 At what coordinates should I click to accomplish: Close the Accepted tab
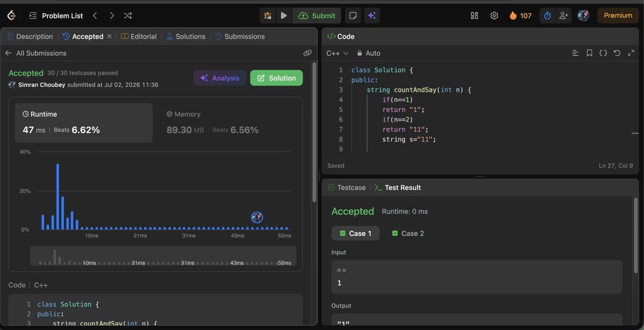point(109,36)
